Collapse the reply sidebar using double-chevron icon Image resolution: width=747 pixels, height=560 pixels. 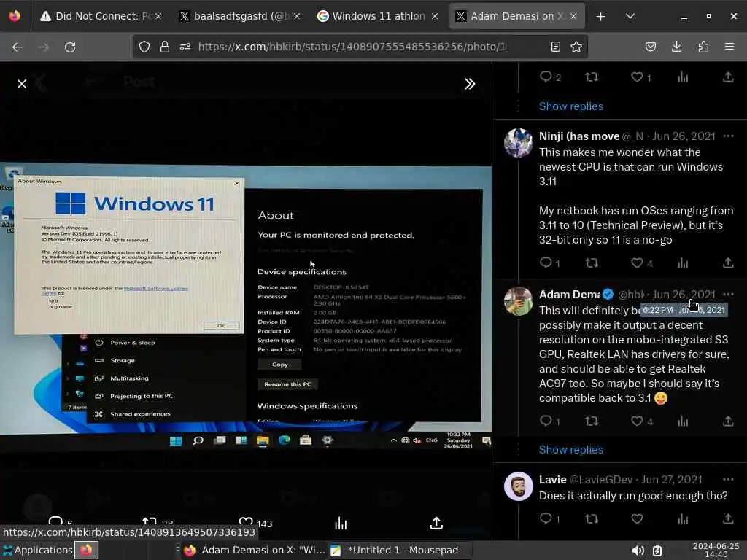click(470, 85)
